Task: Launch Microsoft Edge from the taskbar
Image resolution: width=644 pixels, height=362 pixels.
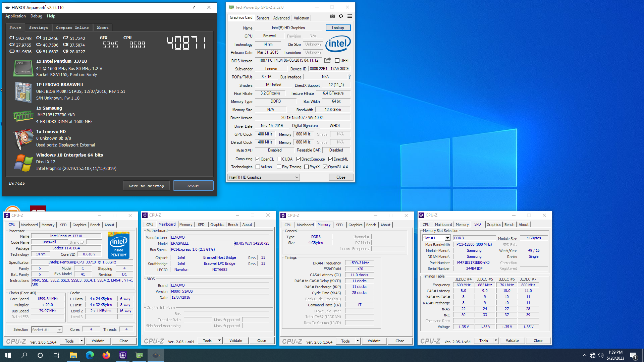Action: [x=90, y=355]
